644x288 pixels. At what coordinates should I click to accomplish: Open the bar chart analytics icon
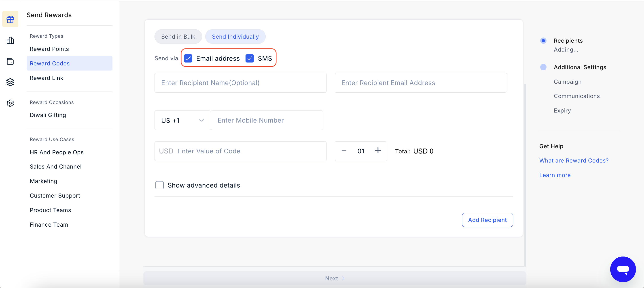point(10,40)
